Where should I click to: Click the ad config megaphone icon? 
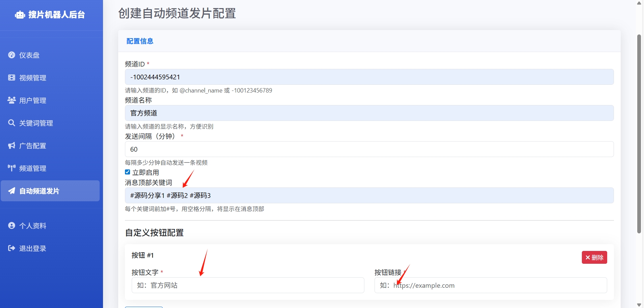pyautogui.click(x=11, y=146)
